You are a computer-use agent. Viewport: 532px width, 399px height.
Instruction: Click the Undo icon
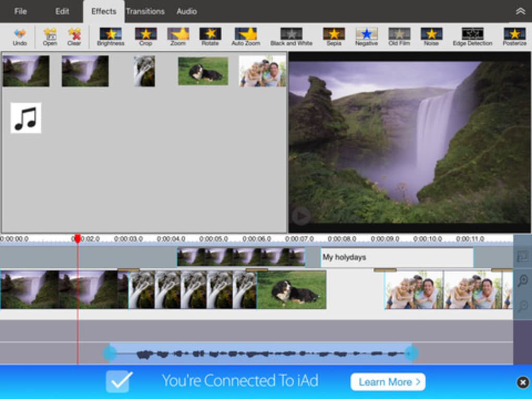tap(20, 37)
